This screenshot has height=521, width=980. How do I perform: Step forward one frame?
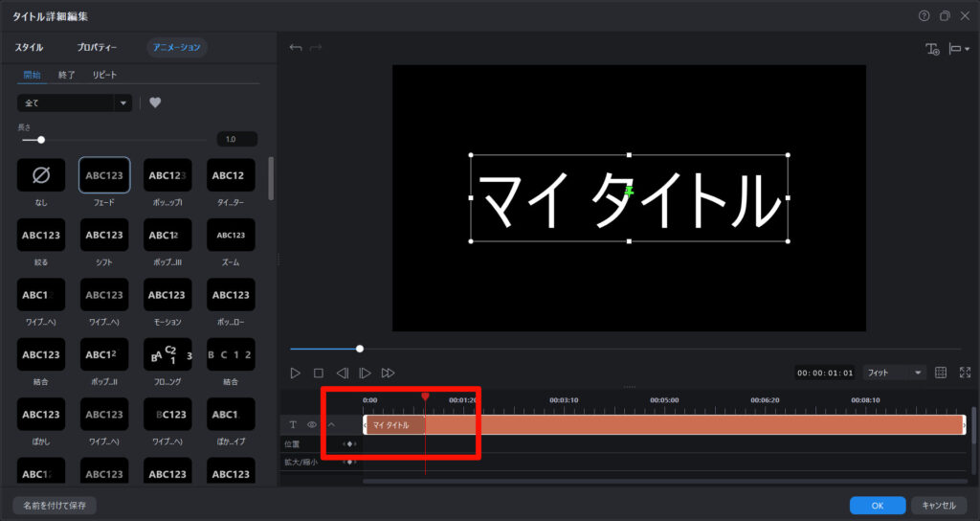pyautogui.click(x=365, y=373)
